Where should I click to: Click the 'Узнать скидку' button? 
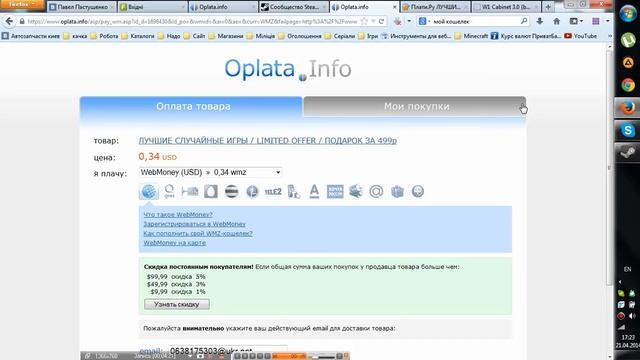(x=177, y=304)
